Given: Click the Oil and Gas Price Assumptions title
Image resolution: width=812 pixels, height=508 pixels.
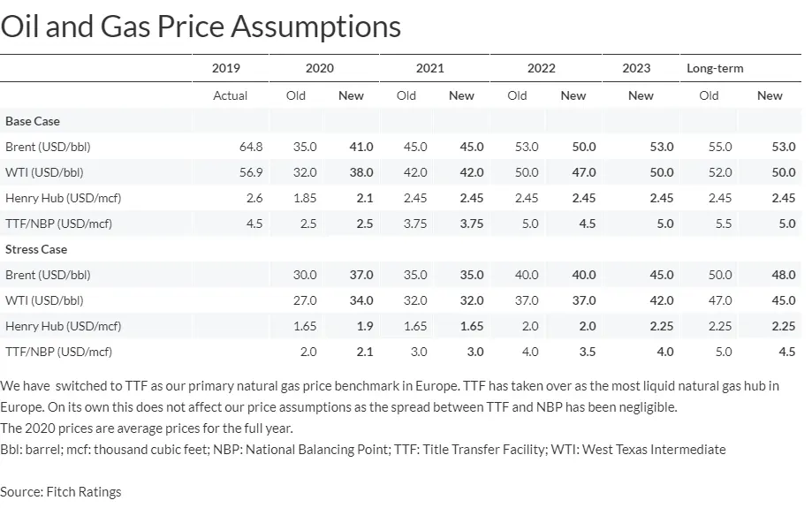Looking at the screenshot, I should point(201,26).
